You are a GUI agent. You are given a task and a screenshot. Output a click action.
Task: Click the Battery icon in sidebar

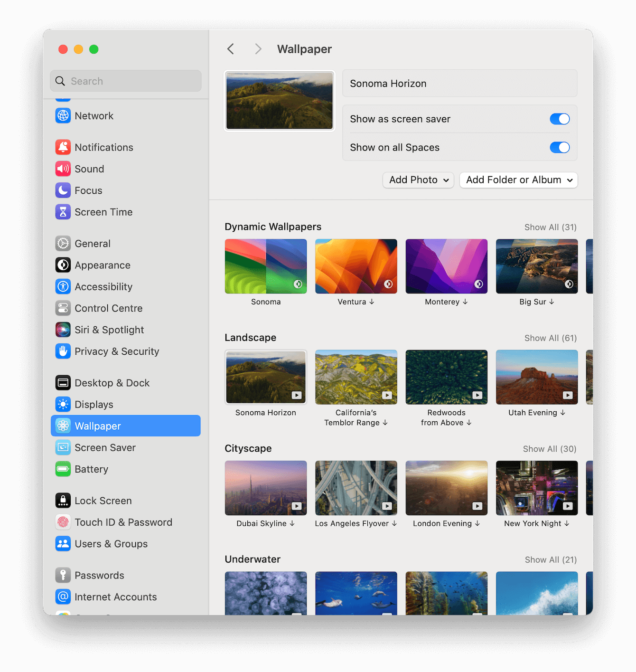pyautogui.click(x=63, y=469)
